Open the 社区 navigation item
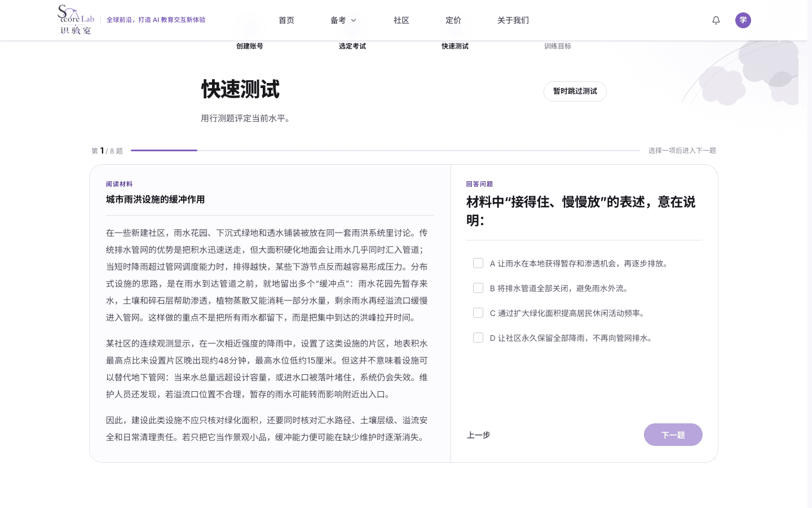 click(x=401, y=20)
